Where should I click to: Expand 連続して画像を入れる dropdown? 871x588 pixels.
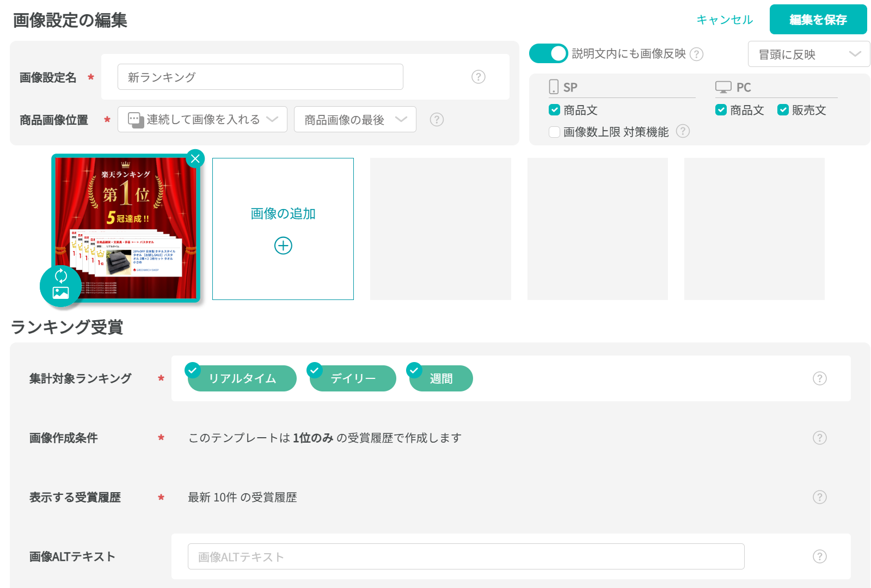click(x=203, y=119)
